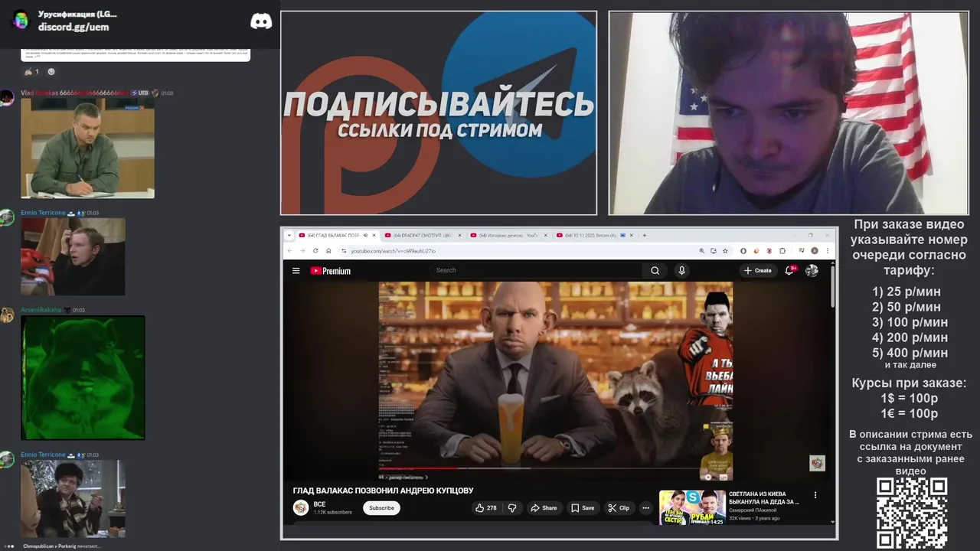Image resolution: width=980 pixels, height=551 pixels.
Task: Open the ВСЕ channel name link
Action: coord(320,504)
